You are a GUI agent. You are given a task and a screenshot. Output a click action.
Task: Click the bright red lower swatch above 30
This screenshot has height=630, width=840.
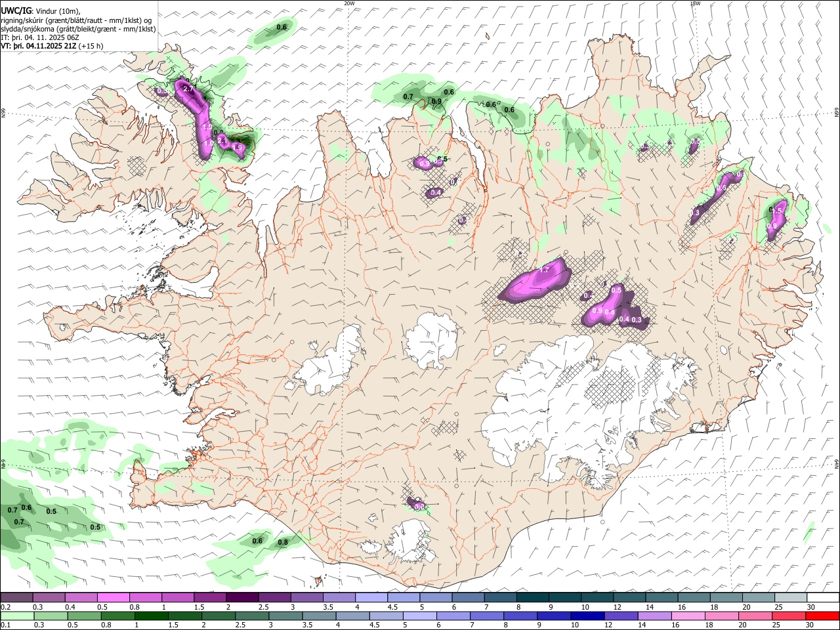tap(823, 616)
